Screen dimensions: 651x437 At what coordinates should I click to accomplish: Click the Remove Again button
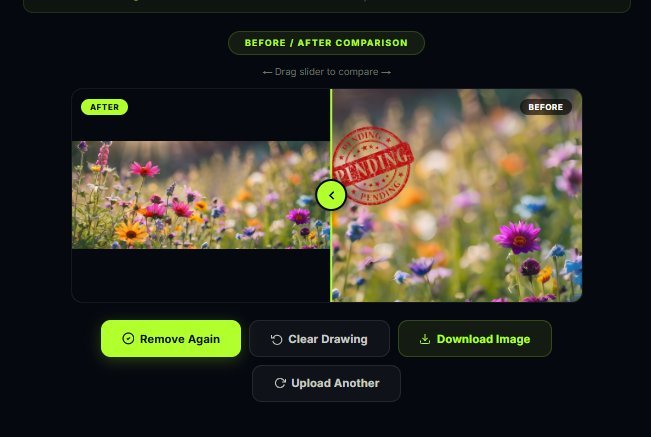click(x=171, y=338)
